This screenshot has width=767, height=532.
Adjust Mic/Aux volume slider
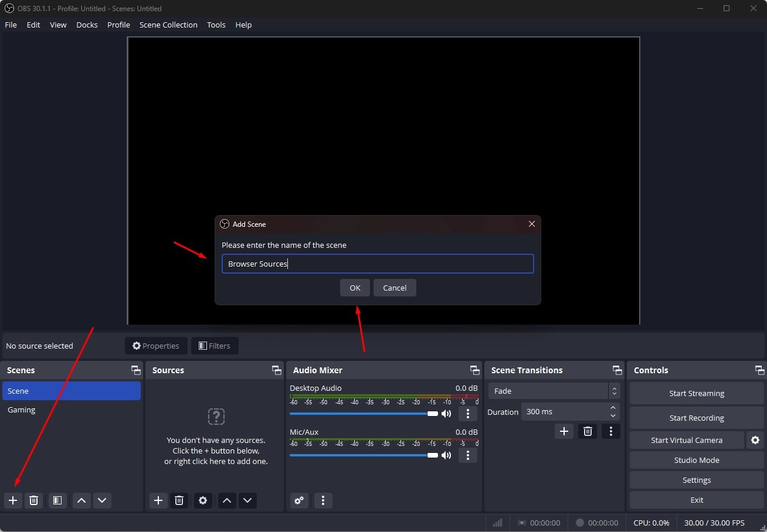tap(364, 455)
